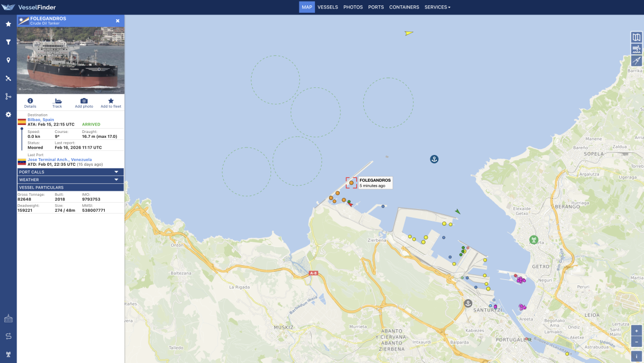Image resolution: width=644 pixels, height=363 pixels.
Task: Click the Add photo camera icon
Action: tap(84, 103)
